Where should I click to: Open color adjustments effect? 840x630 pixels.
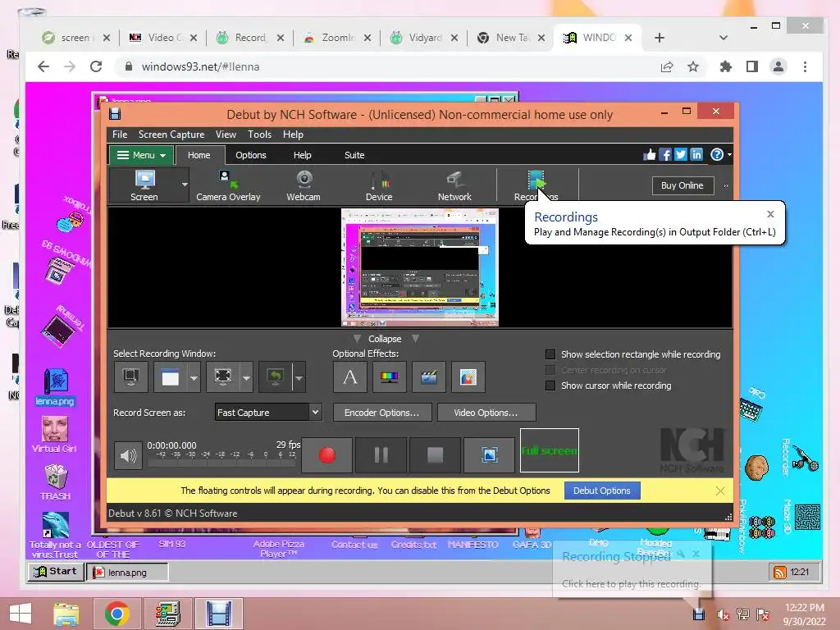pyautogui.click(x=390, y=377)
